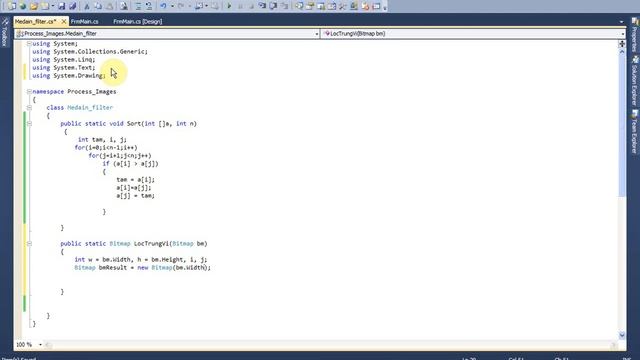Save the current file with the Save icon
This screenshot has height=360, width=640.
[61, 6]
